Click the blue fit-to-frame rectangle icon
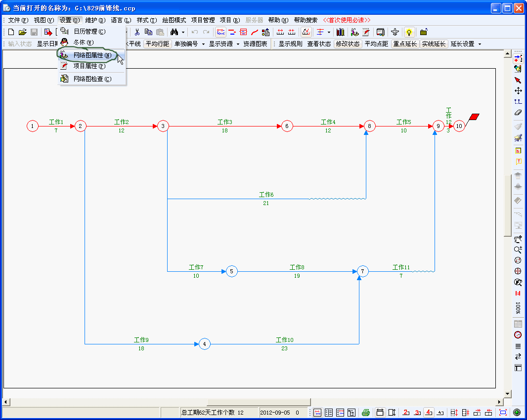Image resolution: width=527 pixels, height=420 pixels. coord(503,412)
